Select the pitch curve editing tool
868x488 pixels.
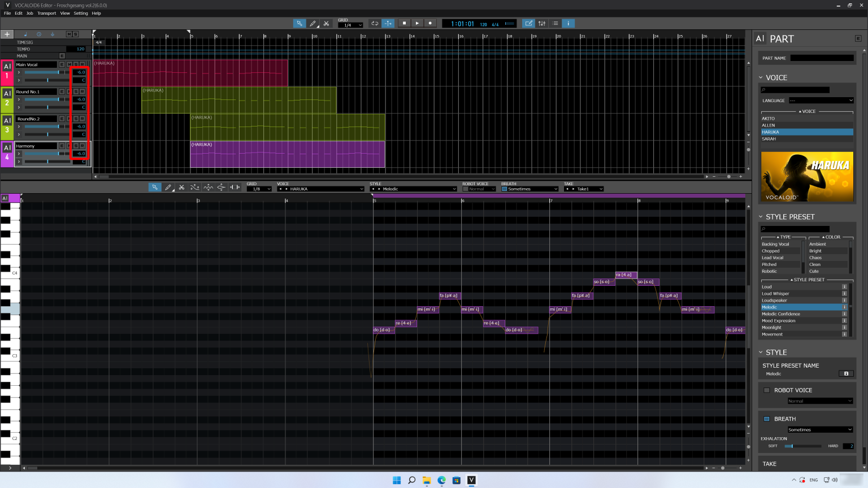tap(194, 188)
